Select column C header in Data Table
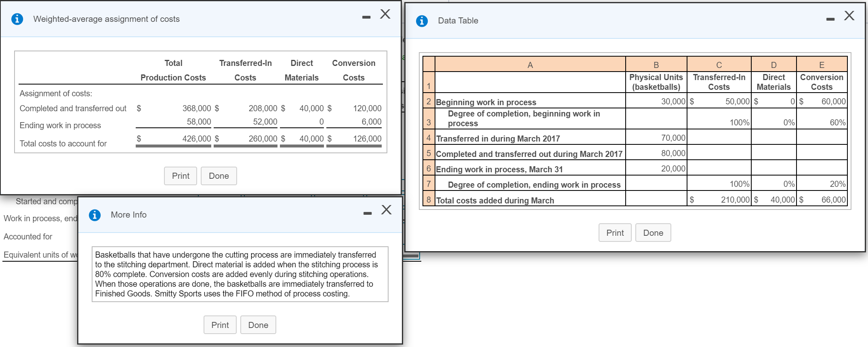 719,65
